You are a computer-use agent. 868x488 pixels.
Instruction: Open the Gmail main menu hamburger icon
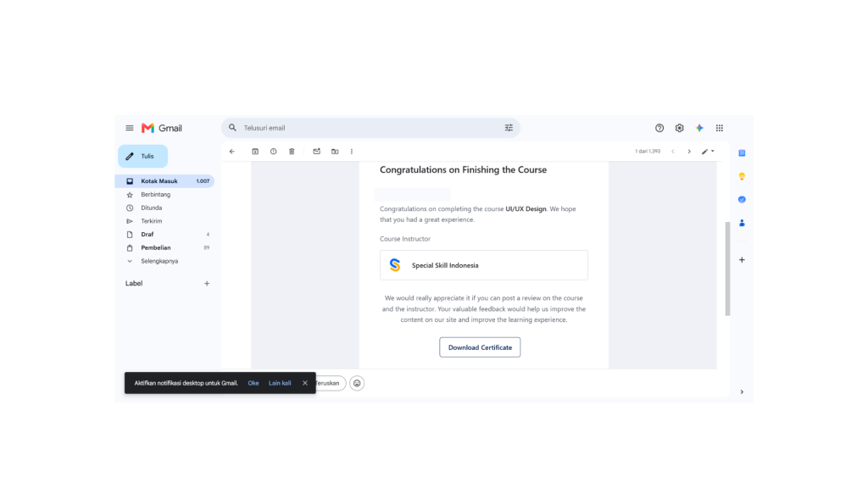[130, 128]
